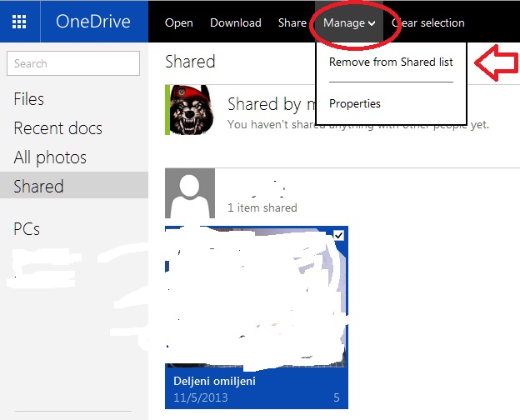Click the '1 item shared' text

pos(262,208)
